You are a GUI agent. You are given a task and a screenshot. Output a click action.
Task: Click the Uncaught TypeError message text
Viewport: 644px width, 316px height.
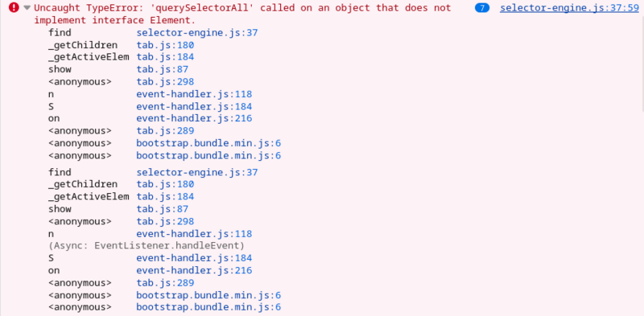242,14
